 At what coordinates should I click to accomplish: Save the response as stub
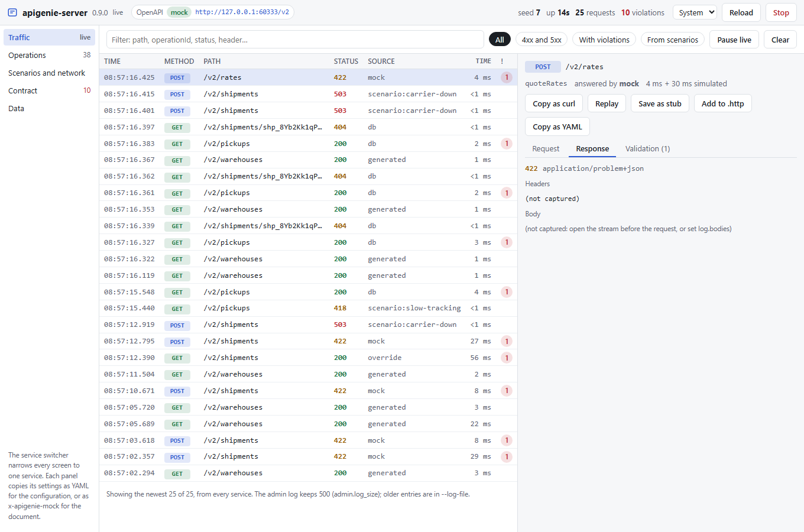point(660,103)
